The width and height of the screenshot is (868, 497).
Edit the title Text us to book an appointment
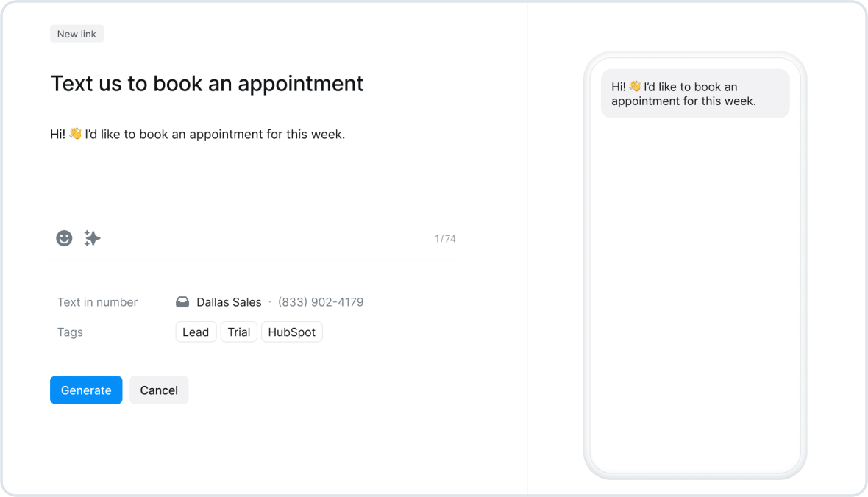(x=207, y=84)
